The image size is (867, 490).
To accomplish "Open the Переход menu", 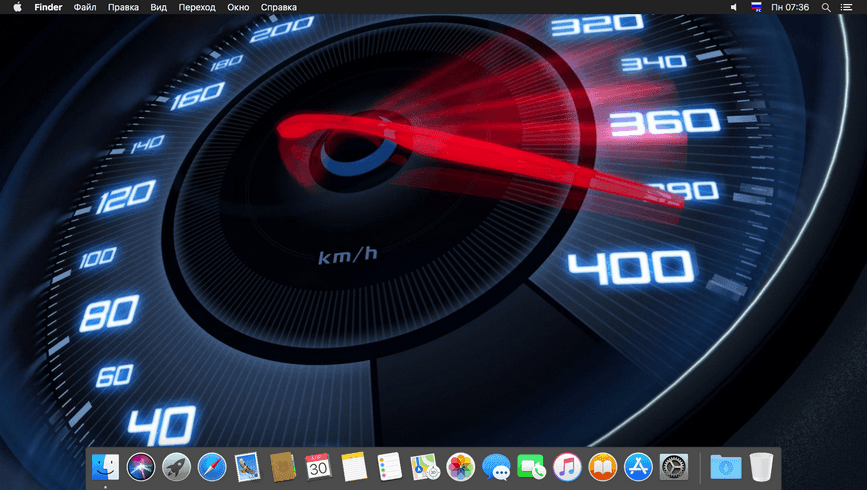I will (197, 7).
